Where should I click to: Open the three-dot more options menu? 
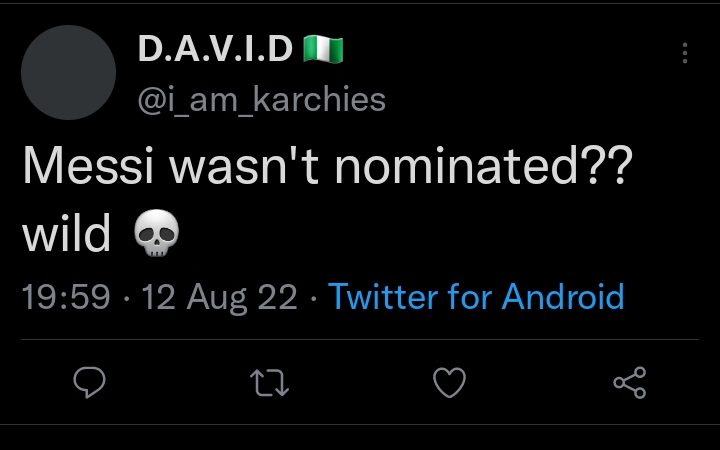tap(685, 53)
